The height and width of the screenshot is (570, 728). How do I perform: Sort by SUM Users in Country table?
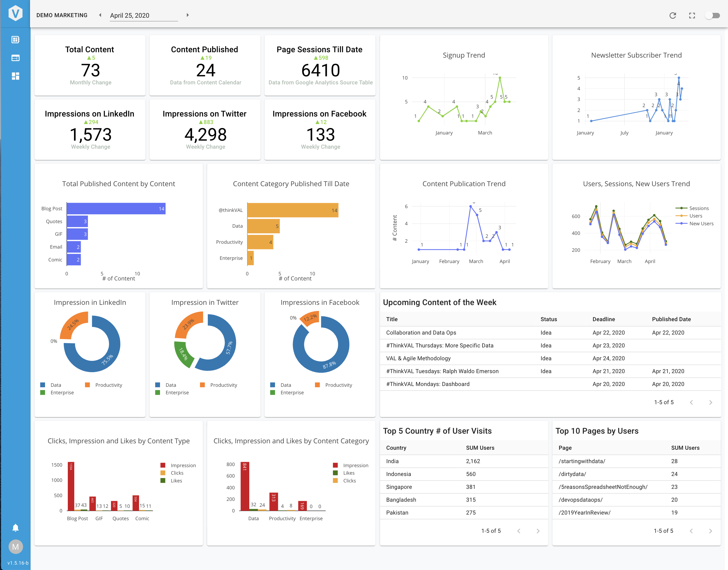tap(480, 448)
